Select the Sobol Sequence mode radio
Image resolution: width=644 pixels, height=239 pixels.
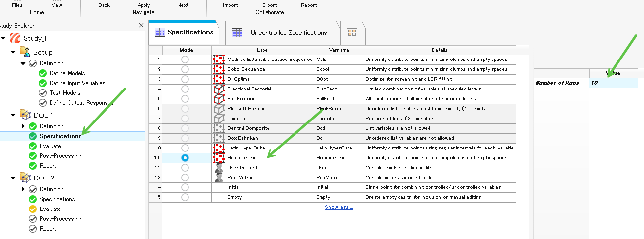pos(185,69)
